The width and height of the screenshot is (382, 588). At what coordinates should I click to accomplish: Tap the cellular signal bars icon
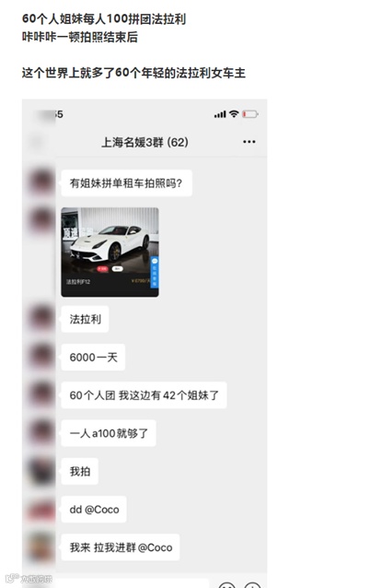pos(220,114)
